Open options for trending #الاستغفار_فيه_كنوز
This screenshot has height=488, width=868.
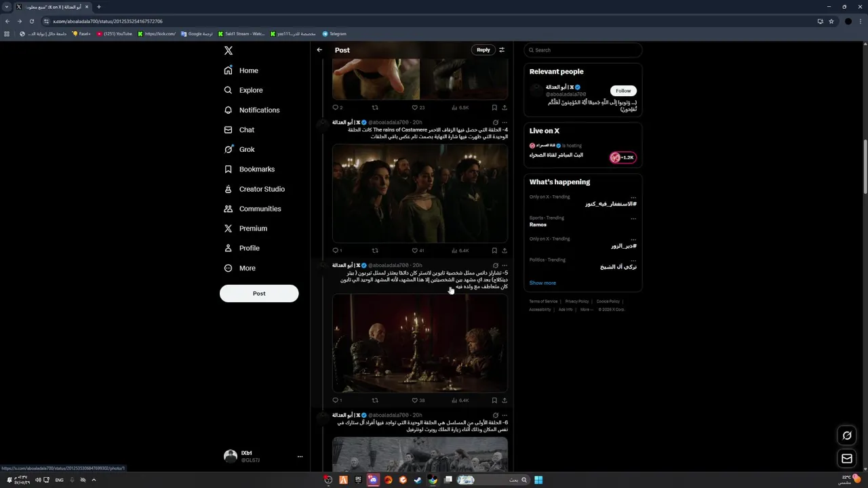[x=633, y=197]
